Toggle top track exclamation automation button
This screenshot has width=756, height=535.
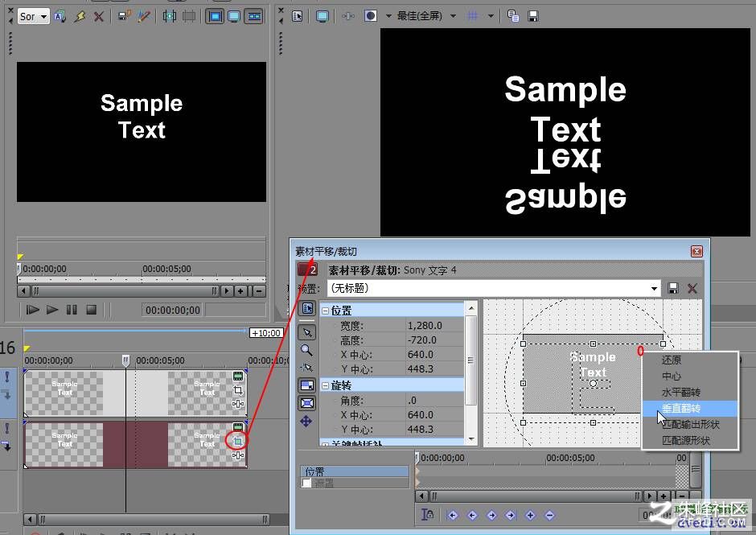[7, 377]
